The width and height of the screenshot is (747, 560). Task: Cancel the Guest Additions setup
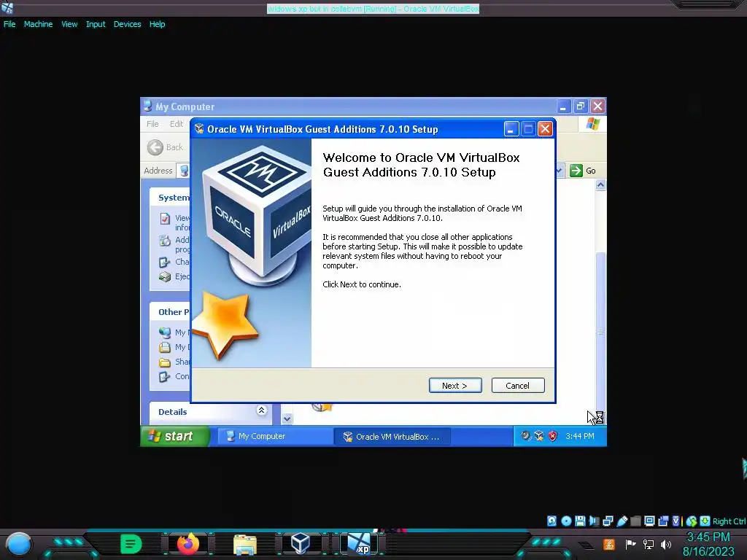point(518,385)
